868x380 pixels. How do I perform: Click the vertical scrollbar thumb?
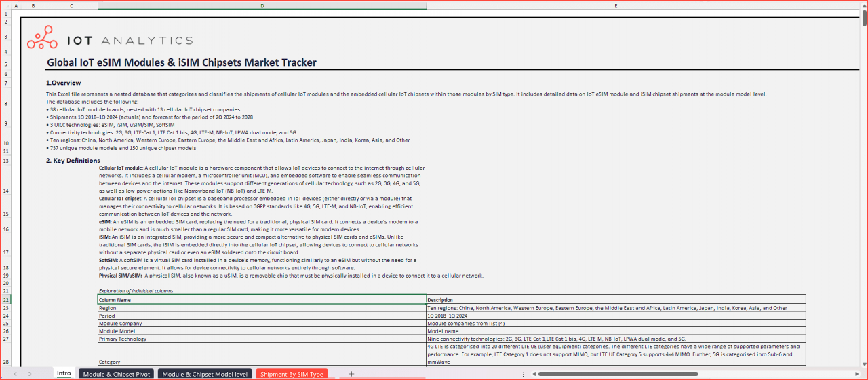click(x=864, y=19)
